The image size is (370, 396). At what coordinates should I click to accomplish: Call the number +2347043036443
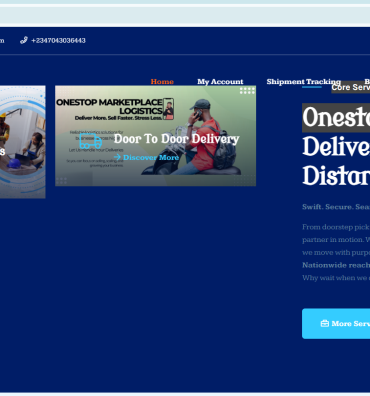click(x=58, y=40)
